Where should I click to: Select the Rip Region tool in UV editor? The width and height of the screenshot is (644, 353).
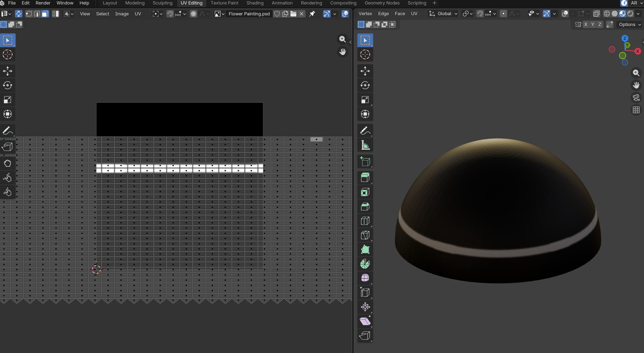[x=7, y=147]
